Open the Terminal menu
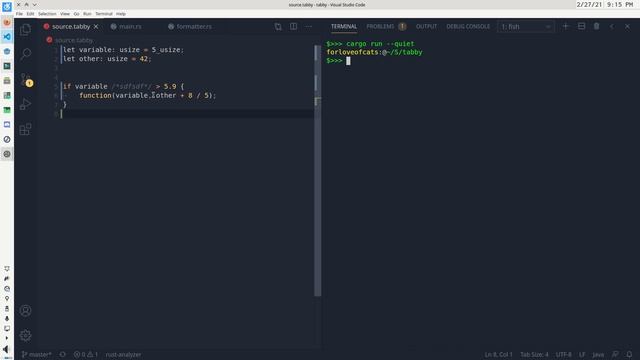The height and width of the screenshot is (360, 640). pos(104,14)
